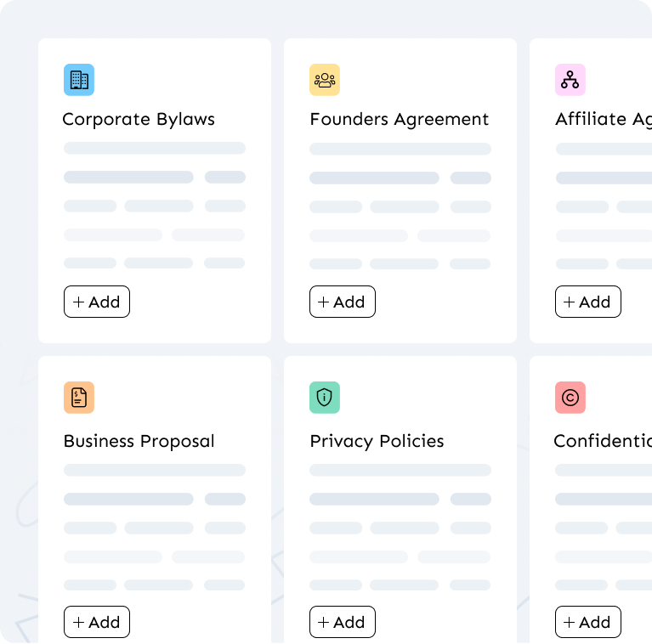Add the Corporate Bylaws template
The height and width of the screenshot is (644, 652).
pyautogui.click(x=97, y=302)
